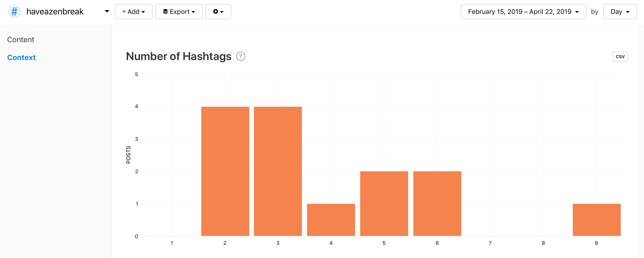Click the bar for 3 hashtags
The height and width of the screenshot is (258, 644).
[x=278, y=171]
